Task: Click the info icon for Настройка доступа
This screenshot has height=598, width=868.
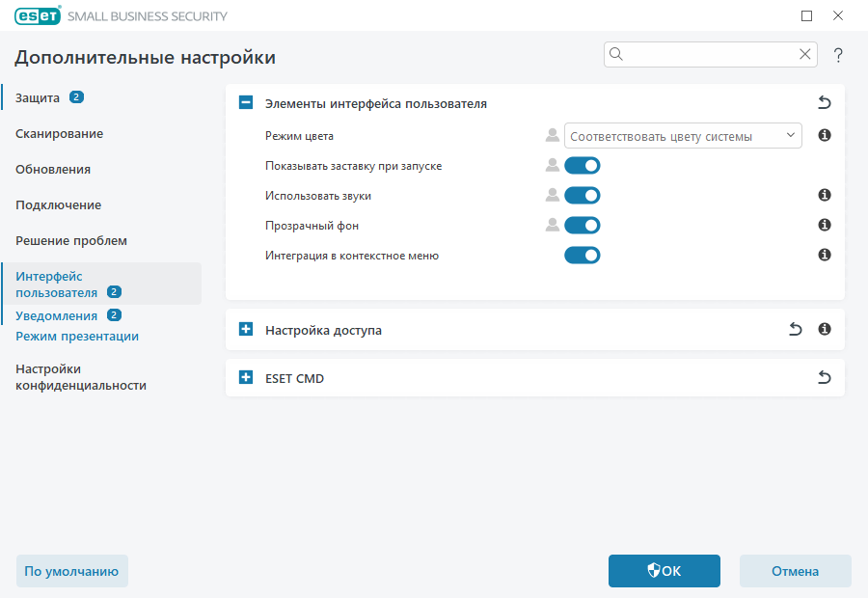Action: tap(824, 329)
